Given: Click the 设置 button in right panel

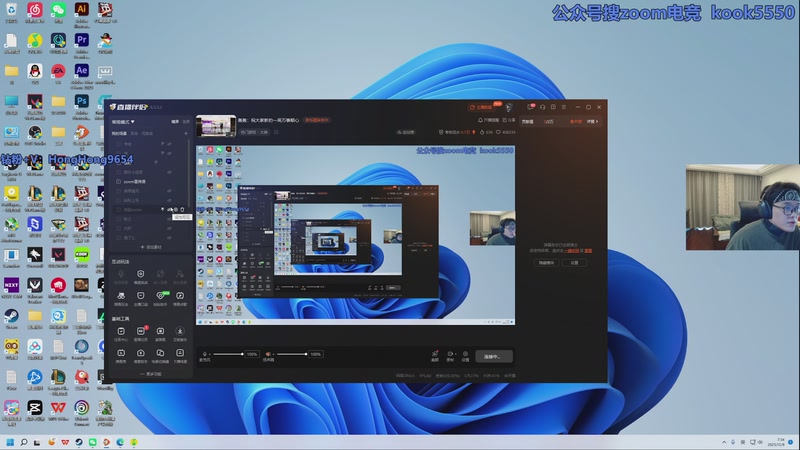Looking at the screenshot, I should coord(574,262).
